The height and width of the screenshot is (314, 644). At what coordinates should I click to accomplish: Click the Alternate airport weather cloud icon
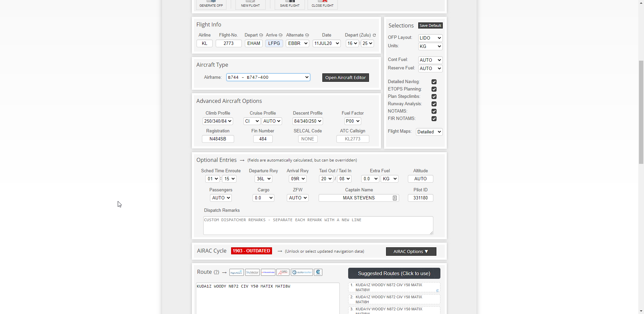[x=307, y=35]
